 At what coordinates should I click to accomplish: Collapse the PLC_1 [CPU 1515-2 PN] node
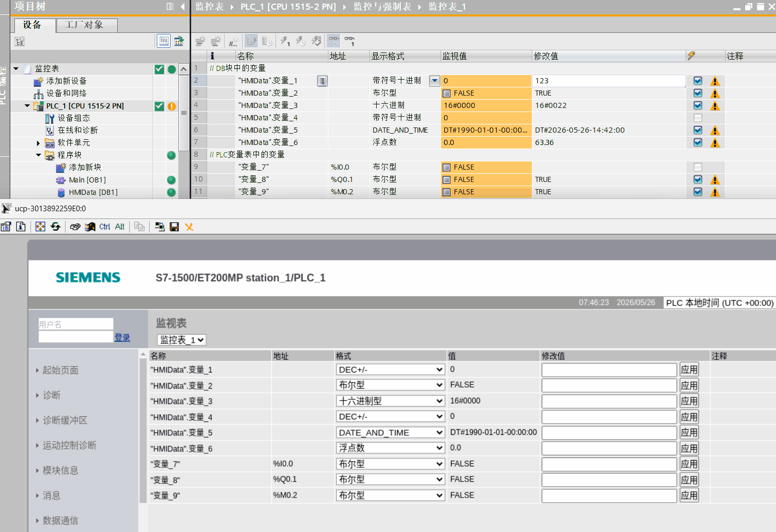coord(27,106)
